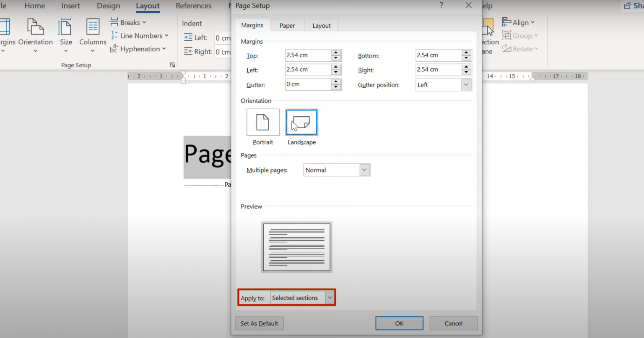Click the Size page icon

65,28
